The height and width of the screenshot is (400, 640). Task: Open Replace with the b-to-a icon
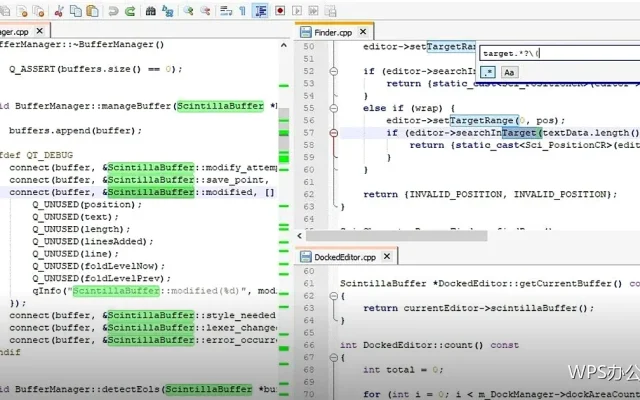pos(168,11)
